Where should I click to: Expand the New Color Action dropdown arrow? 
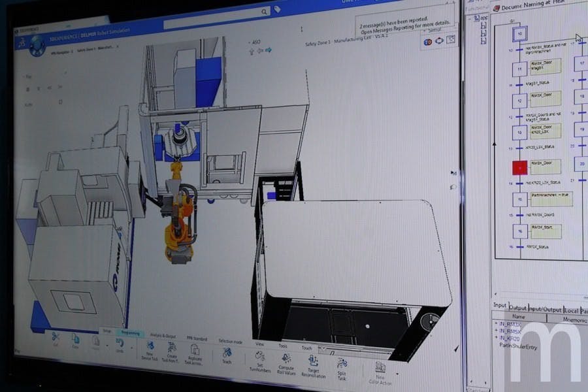click(397, 374)
